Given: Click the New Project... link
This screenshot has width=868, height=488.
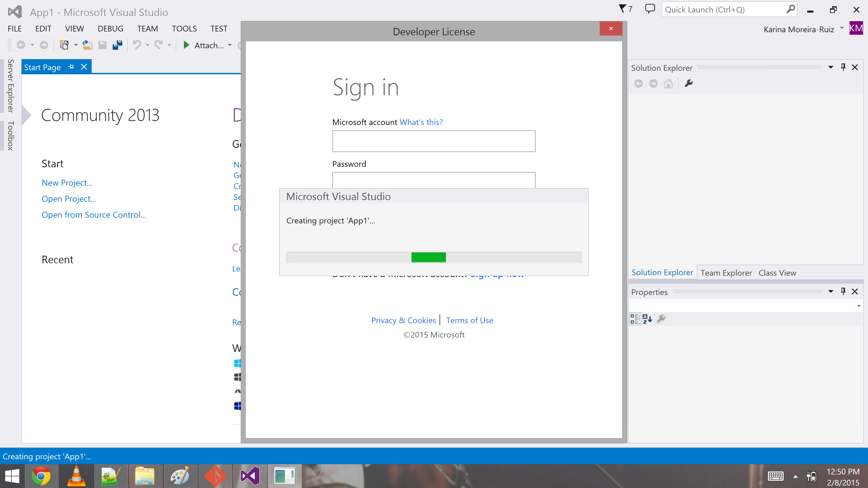Looking at the screenshot, I should [x=67, y=182].
